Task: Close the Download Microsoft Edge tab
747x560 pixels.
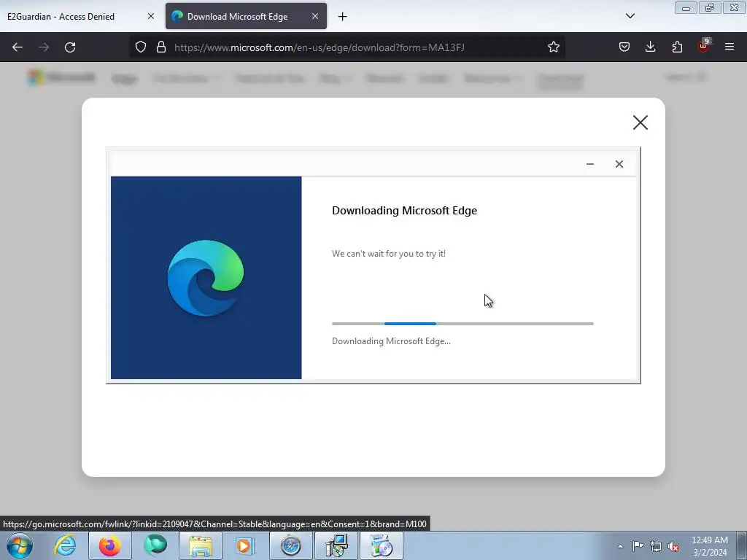Action: pos(315,16)
